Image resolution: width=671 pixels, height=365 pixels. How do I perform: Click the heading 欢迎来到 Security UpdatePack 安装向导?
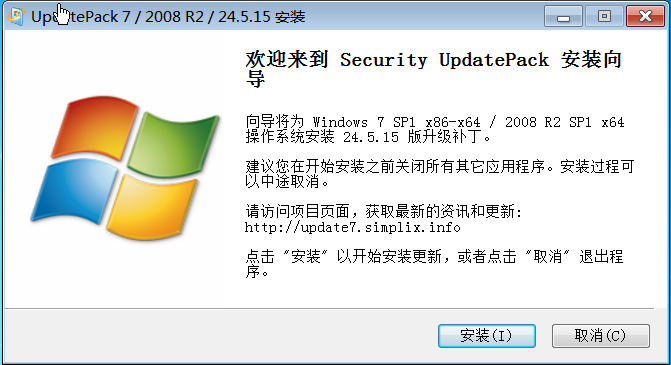click(433, 68)
